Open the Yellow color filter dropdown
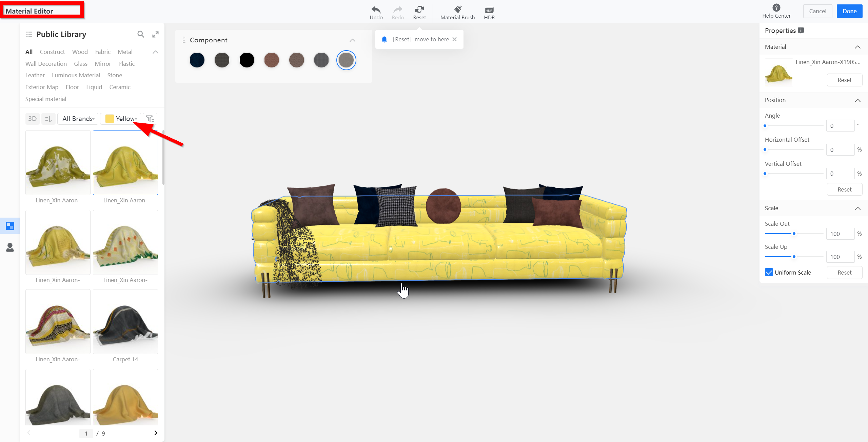The image size is (868, 442). (x=121, y=119)
